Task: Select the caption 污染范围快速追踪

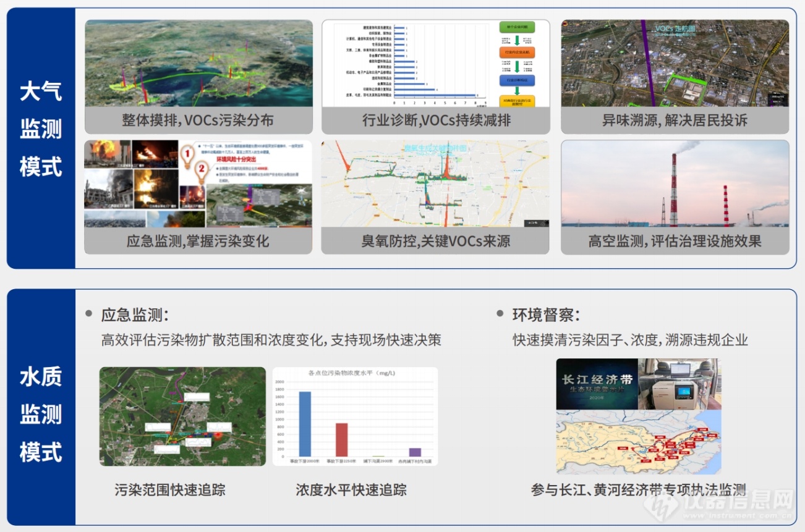Action: point(170,490)
